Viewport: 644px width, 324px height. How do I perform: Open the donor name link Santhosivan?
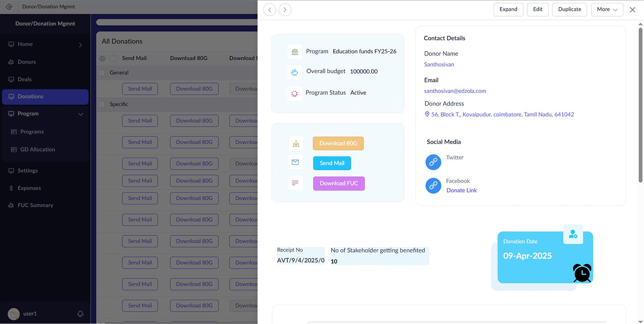(x=439, y=64)
